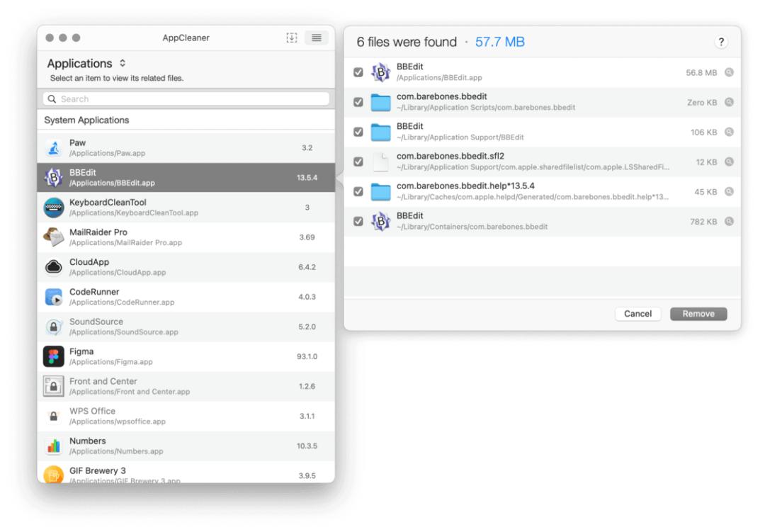
Task: Click the com.barebones.bbedit.sfl2 document icon
Action: click(380, 162)
